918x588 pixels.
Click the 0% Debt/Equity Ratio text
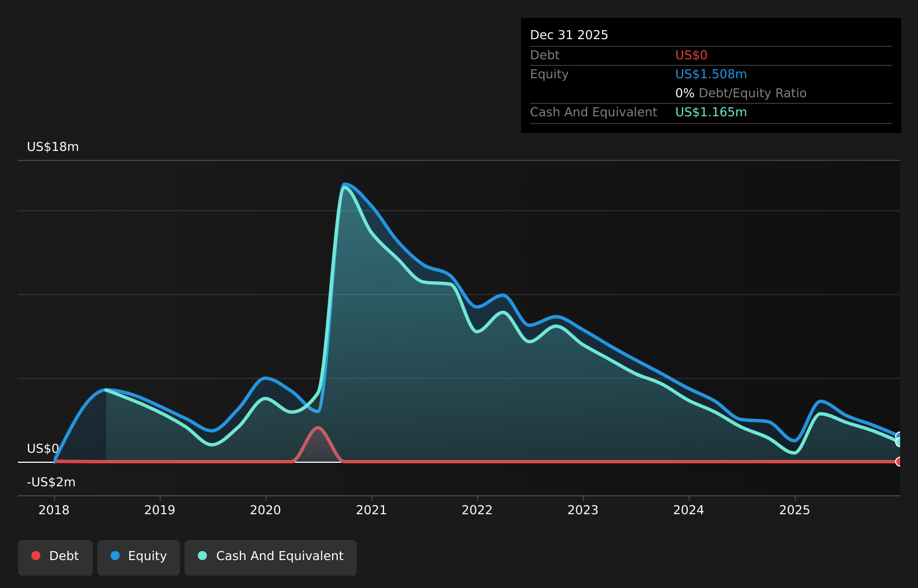(741, 93)
